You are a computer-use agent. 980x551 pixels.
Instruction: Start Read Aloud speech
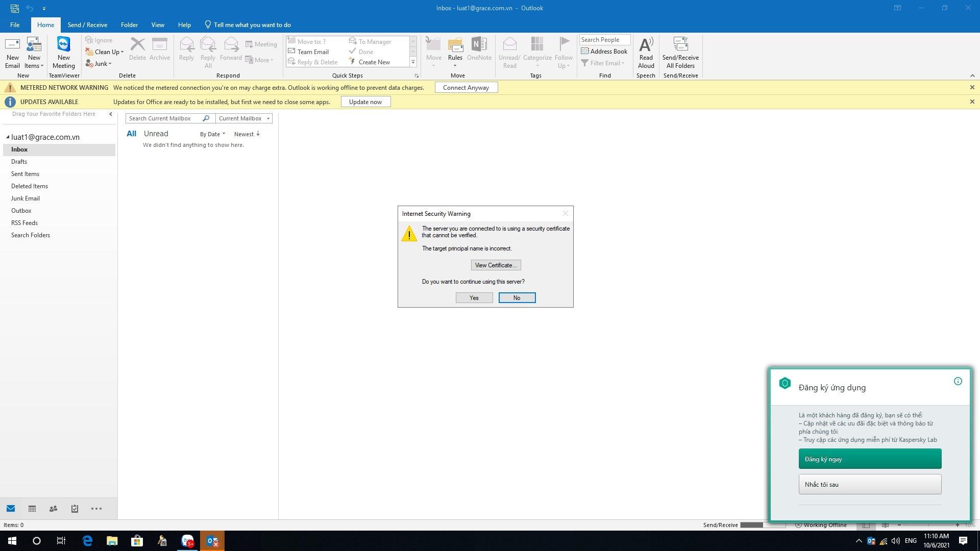(x=646, y=53)
